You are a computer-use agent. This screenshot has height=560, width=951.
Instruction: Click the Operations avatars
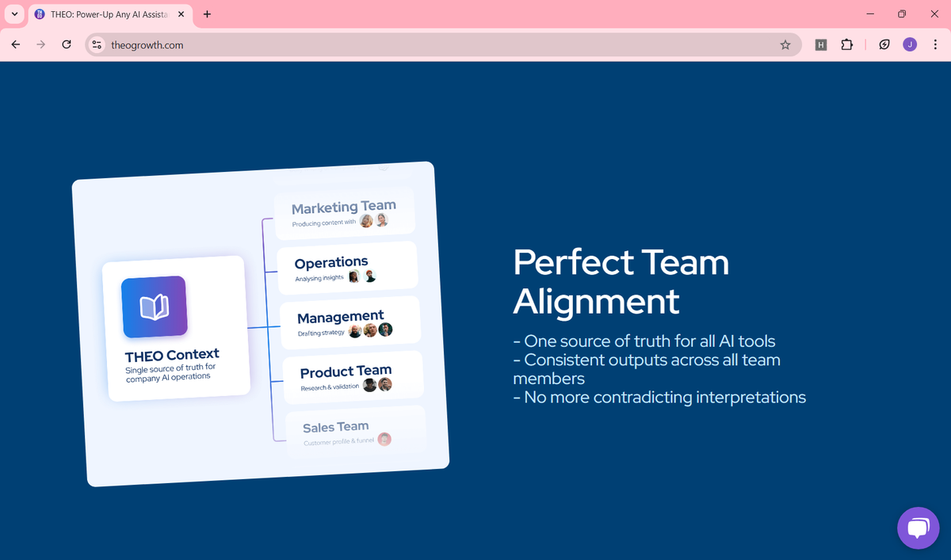(361, 276)
